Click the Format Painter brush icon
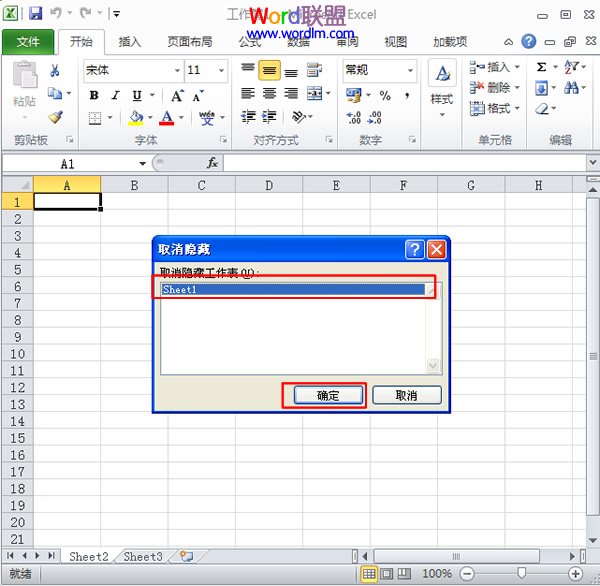Image resolution: width=600 pixels, height=586 pixels. [x=55, y=117]
